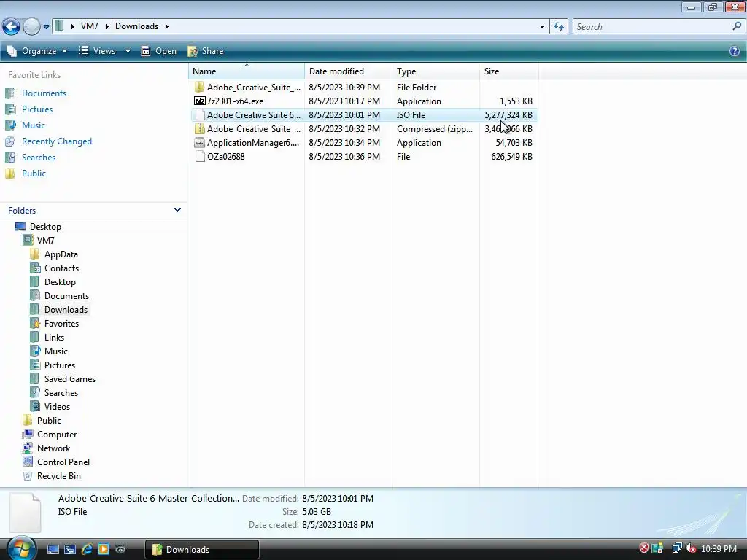The image size is (747, 560).
Task: Select the Downloads folder in the tree
Action: pos(66,309)
